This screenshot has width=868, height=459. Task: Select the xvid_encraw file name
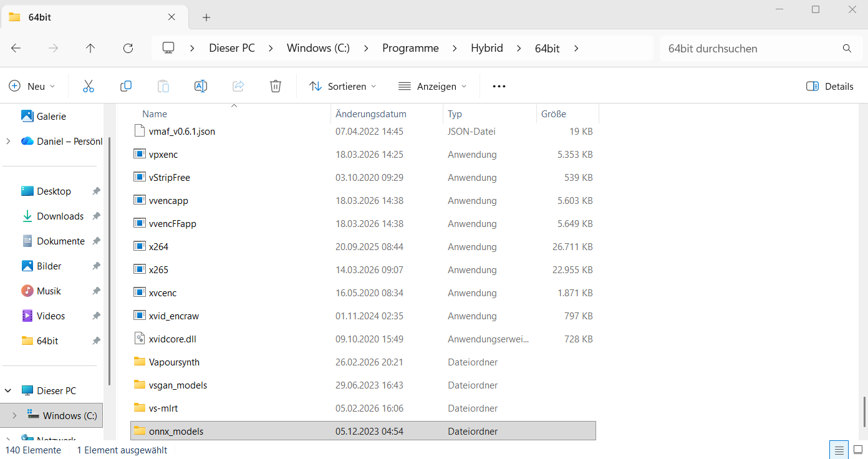(x=174, y=316)
